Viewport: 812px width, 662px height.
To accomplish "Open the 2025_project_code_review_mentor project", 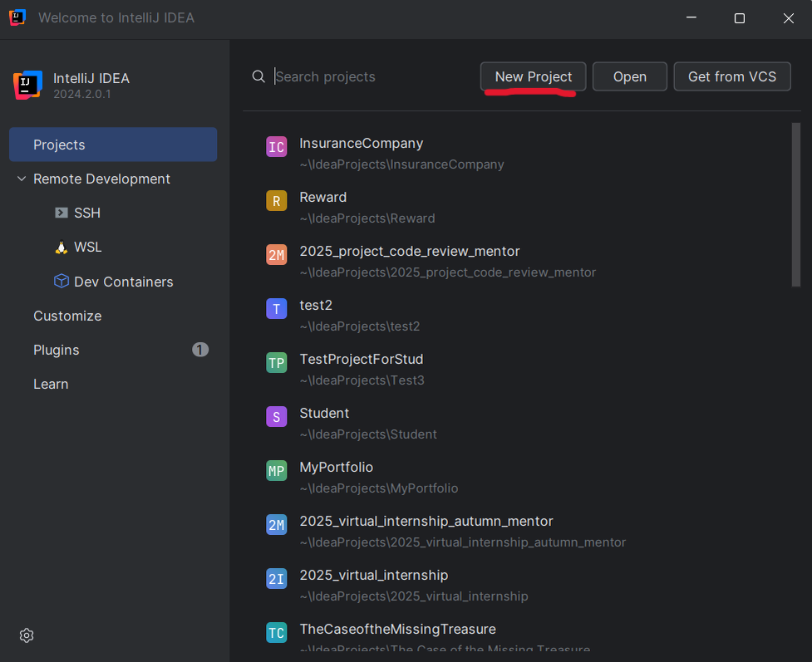I will [x=409, y=252].
